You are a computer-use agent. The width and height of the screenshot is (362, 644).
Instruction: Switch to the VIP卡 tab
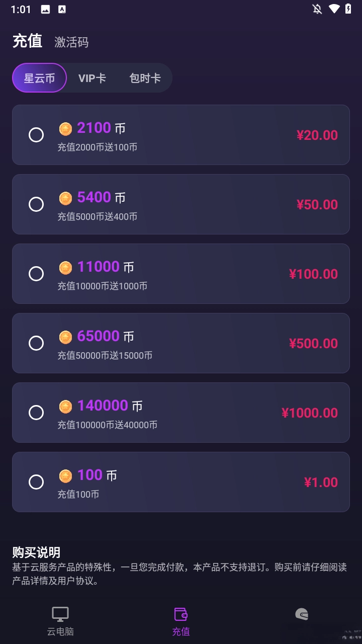(92, 78)
